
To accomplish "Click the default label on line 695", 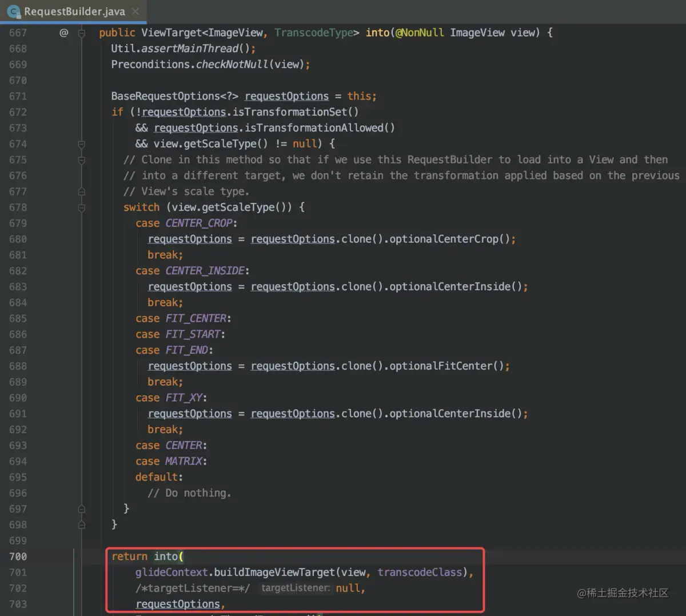I will (156, 477).
